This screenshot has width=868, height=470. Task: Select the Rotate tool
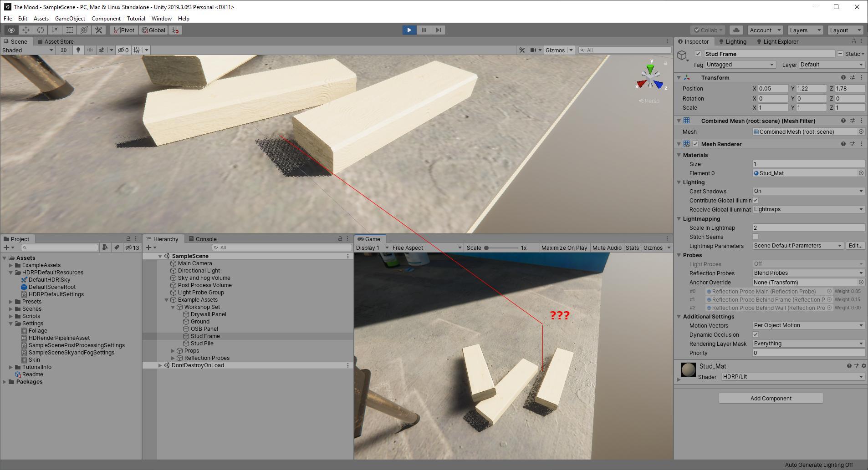(41, 30)
